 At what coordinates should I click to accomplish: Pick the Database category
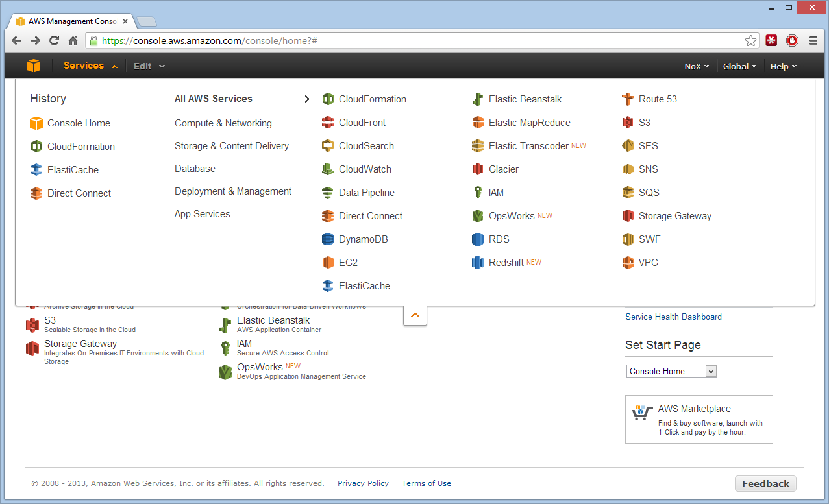(195, 169)
